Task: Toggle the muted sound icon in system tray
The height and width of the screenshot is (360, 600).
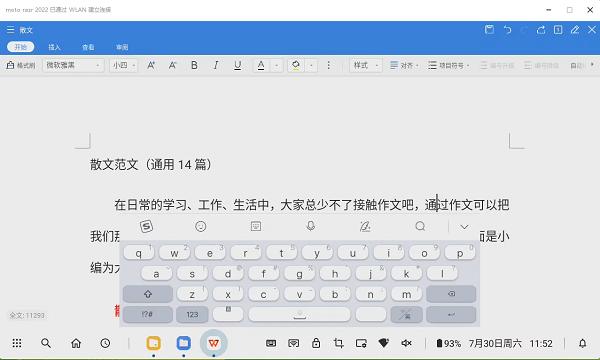Action: 406,343
